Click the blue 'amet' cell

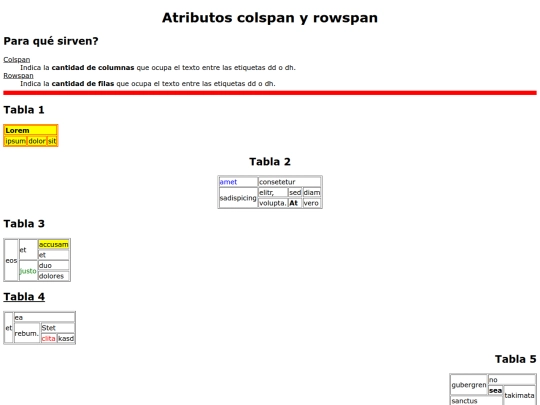coord(238,182)
